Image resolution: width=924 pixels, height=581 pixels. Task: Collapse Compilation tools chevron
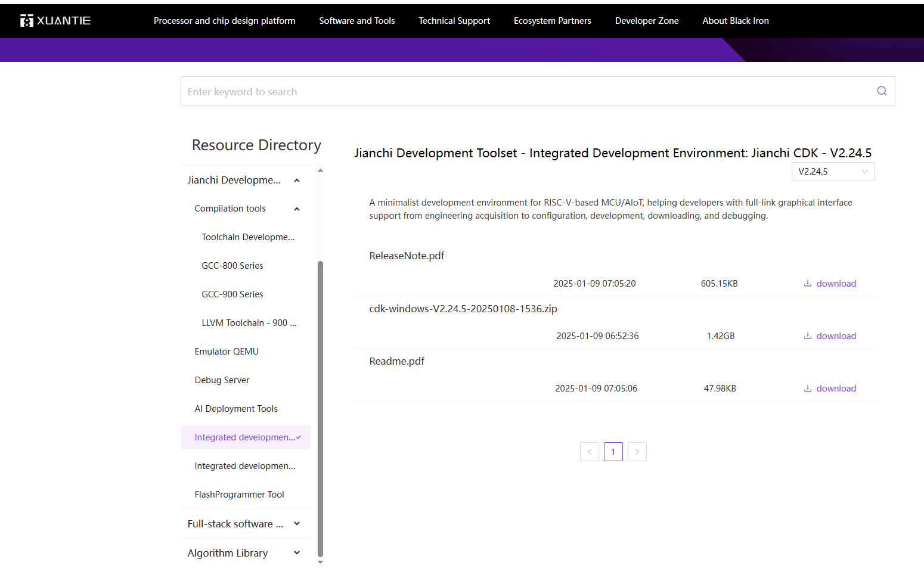coord(297,209)
